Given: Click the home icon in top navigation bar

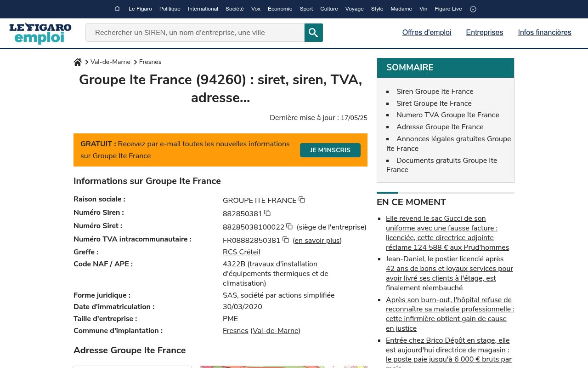Looking at the screenshot, I should [x=117, y=9].
